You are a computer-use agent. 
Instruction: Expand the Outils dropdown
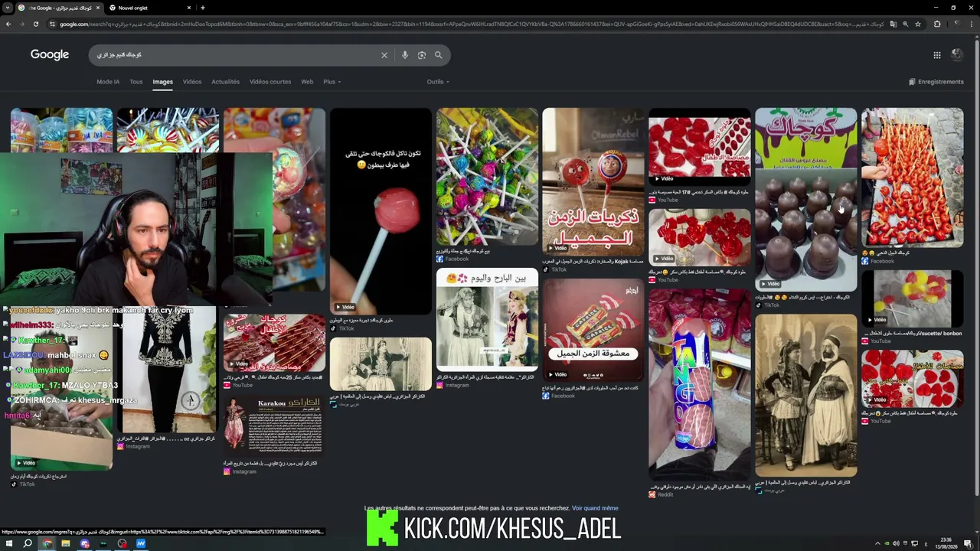tap(438, 82)
